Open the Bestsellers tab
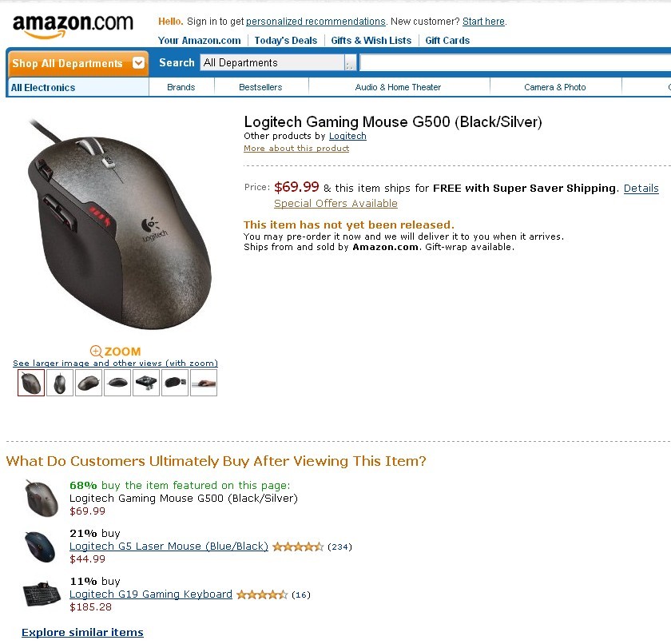 point(260,87)
